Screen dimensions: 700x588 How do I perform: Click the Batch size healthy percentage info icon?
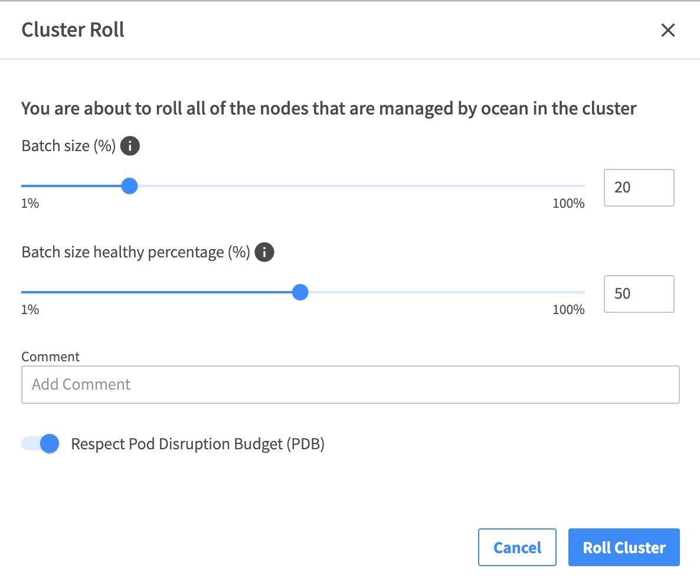(264, 253)
